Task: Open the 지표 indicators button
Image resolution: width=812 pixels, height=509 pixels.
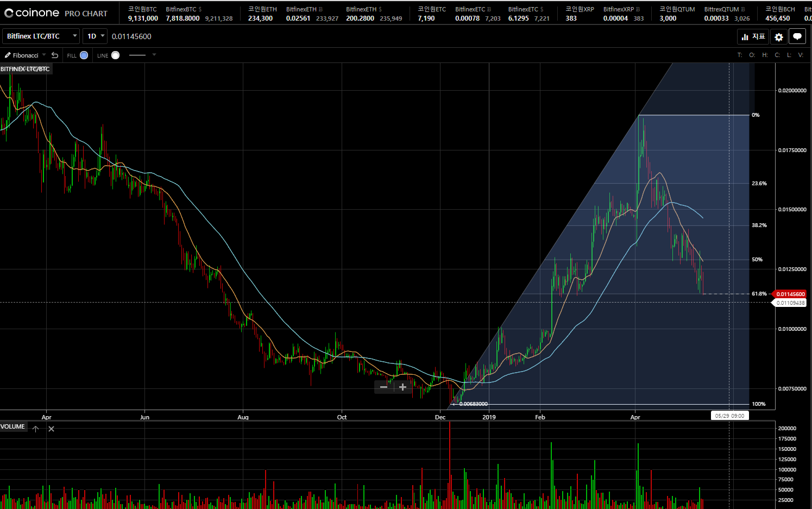Action: point(753,36)
